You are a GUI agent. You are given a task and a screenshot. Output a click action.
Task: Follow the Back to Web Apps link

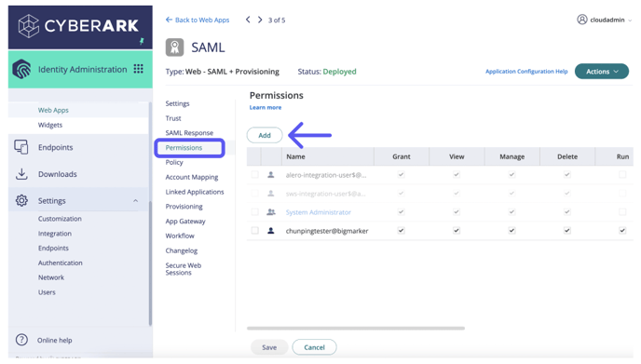point(198,20)
